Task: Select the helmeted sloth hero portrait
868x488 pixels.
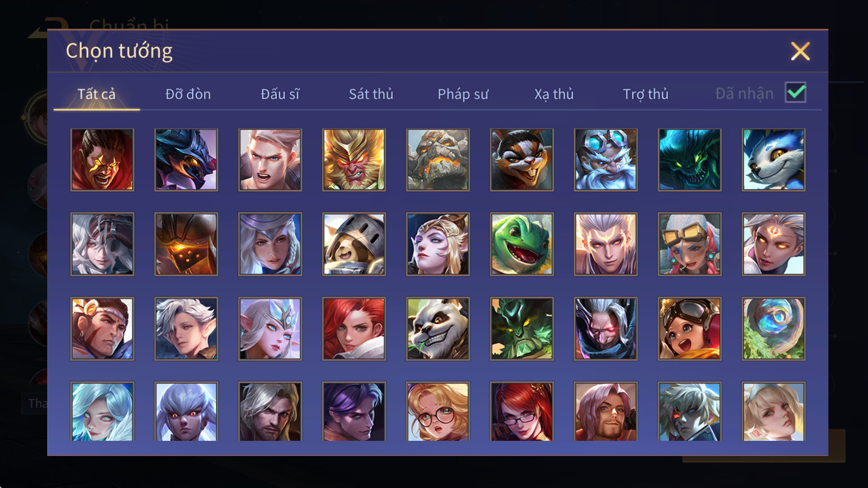Action: 354,244
